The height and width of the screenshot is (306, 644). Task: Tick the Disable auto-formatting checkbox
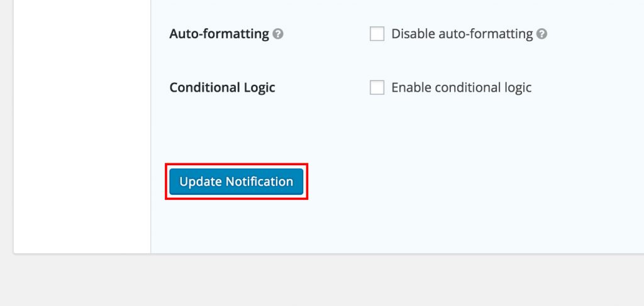tap(377, 34)
